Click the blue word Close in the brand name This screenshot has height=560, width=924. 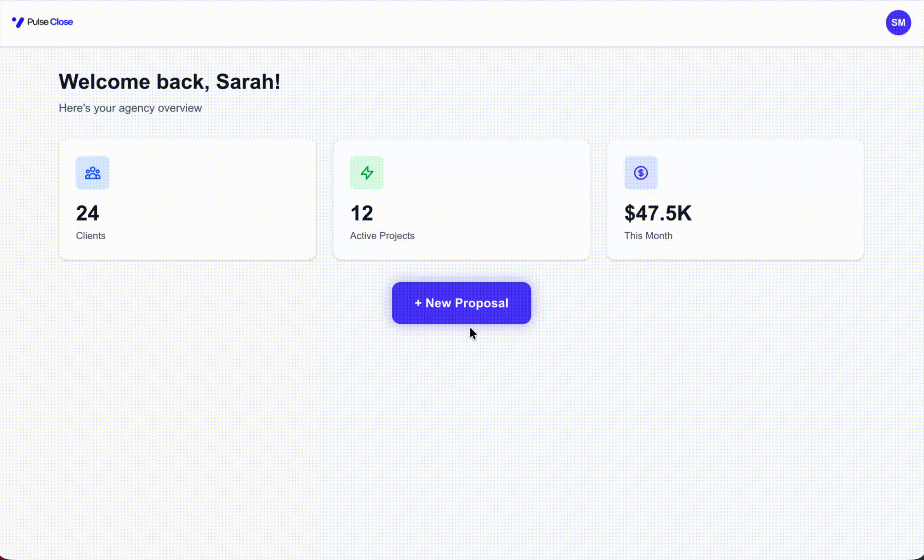coord(61,22)
